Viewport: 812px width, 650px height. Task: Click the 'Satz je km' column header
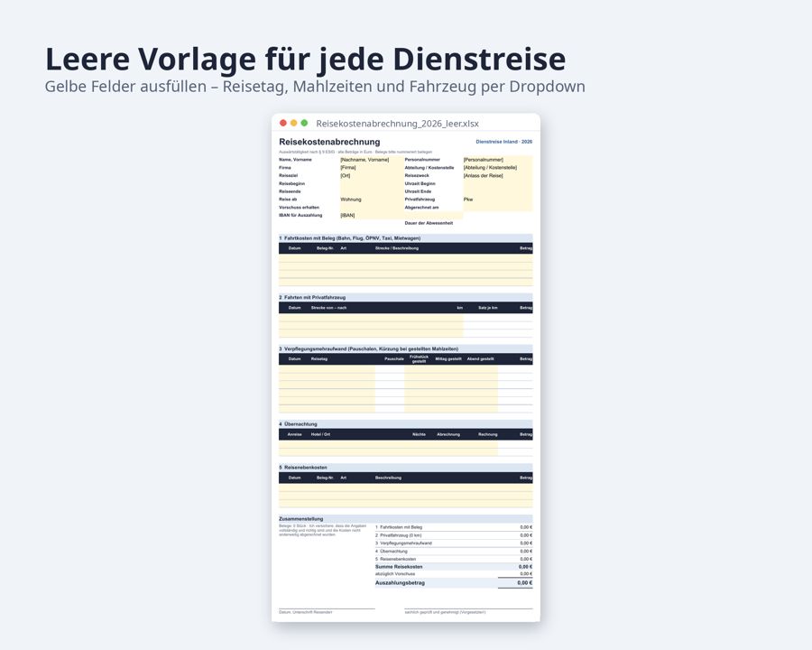pyautogui.click(x=488, y=308)
